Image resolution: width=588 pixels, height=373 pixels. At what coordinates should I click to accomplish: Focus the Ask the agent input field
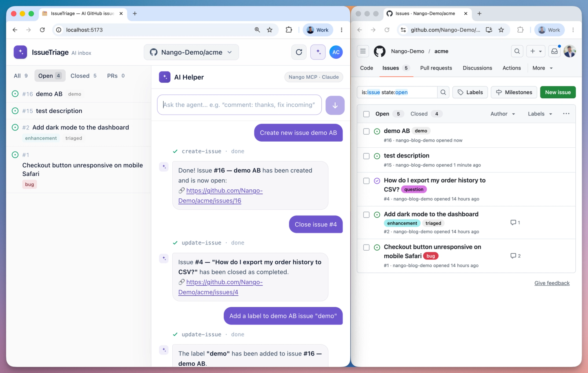[x=239, y=105]
